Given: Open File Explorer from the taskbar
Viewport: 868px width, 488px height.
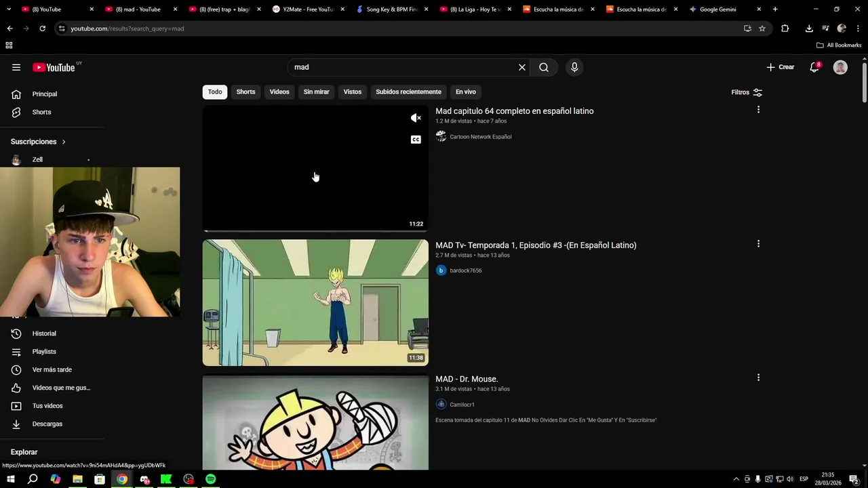Looking at the screenshot, I should pyautogui.click(x=77, y=479).
